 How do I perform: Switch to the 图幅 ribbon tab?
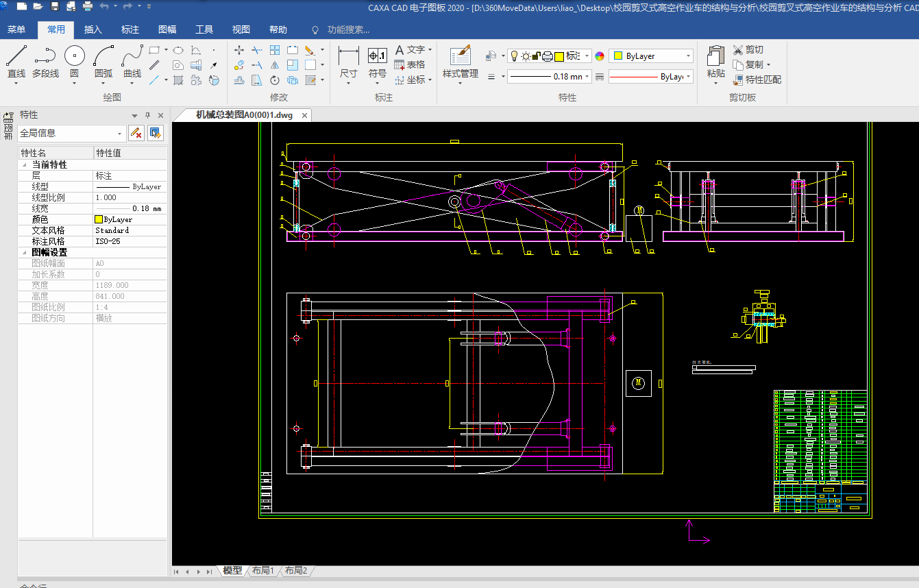167,29
